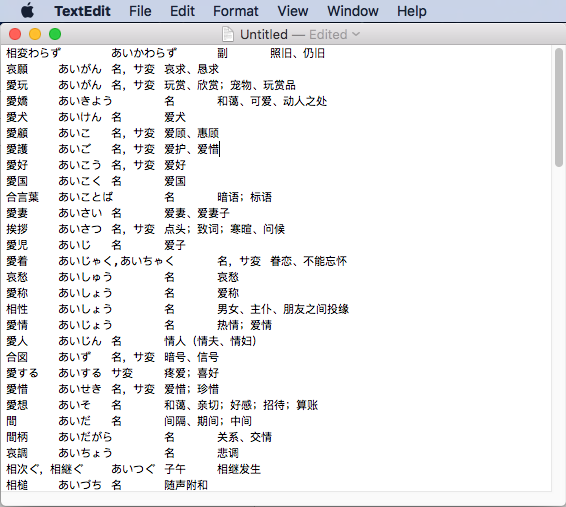Click the あいさつ reading in the 挨拶 row
This screenshot has width=566, height=507.
pos(80,229)
